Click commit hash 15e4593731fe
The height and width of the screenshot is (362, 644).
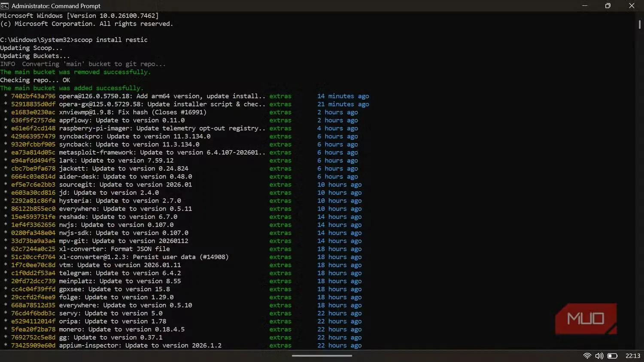pos(33,217)
